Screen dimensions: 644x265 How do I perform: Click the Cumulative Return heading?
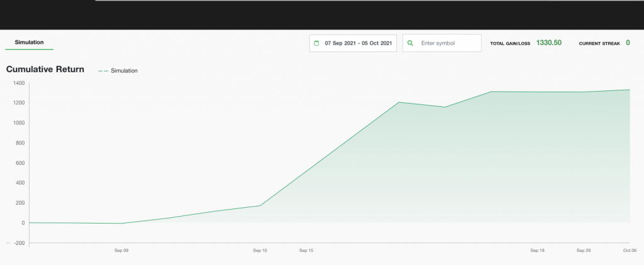point(45,69)
